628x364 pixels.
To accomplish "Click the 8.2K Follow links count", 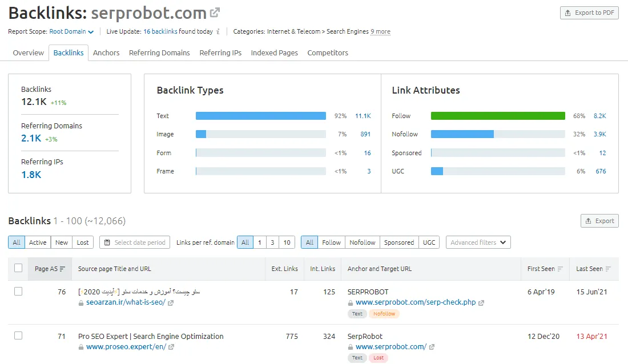I will 599,116.
